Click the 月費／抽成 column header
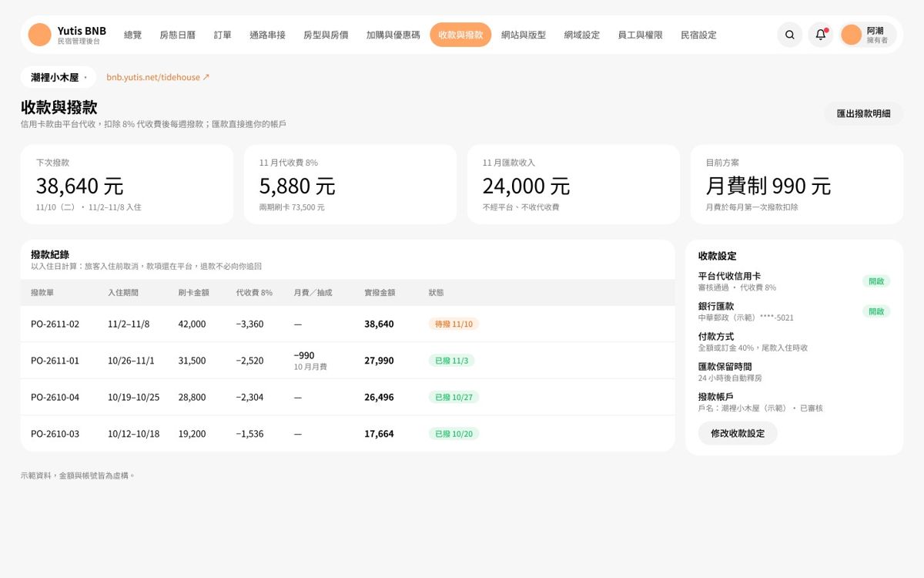 tap(313, 293)
